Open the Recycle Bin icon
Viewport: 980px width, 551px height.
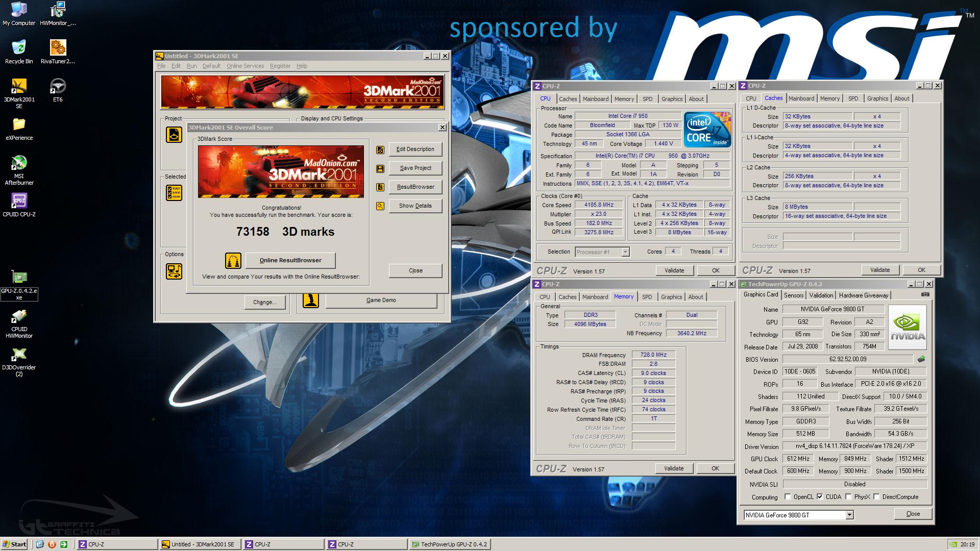click(19, 52)
